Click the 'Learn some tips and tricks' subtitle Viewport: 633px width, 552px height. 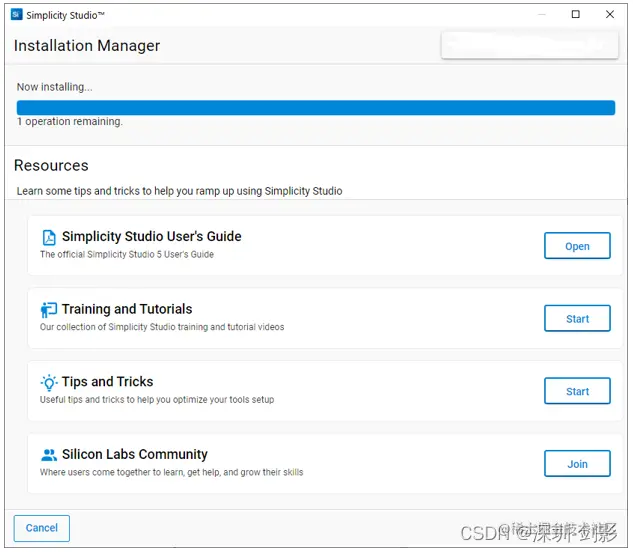[x=179, y=191]
